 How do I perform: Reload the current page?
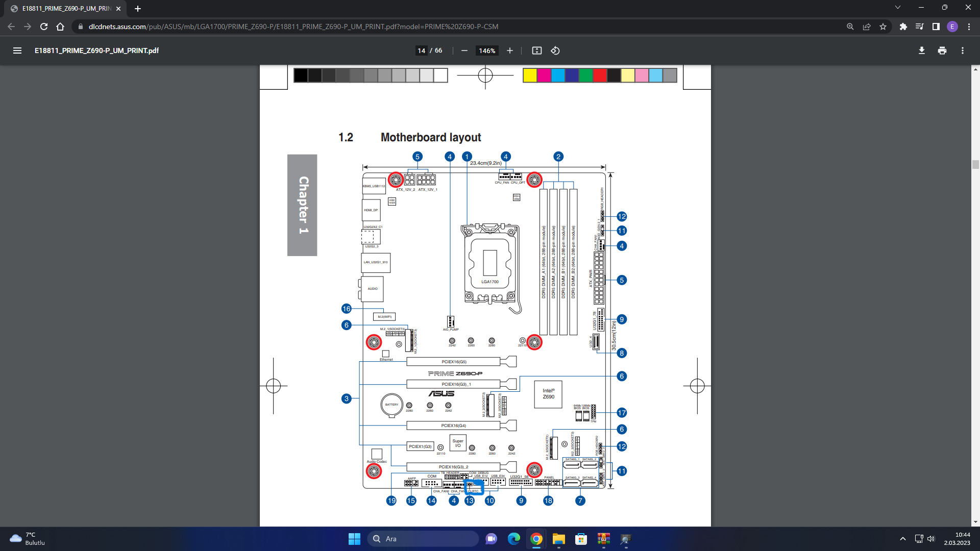point(44,27)
